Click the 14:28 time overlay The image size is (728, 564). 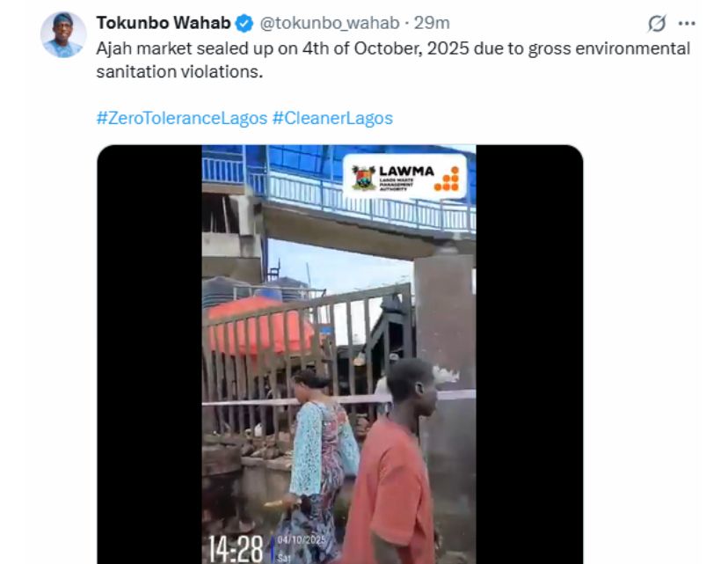236,549
